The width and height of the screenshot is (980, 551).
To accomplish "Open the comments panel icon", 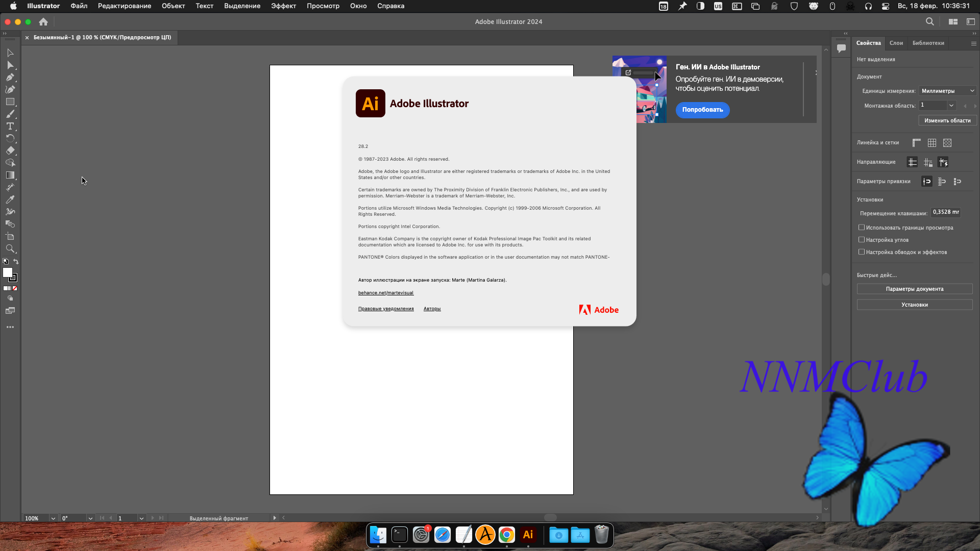I will coord(841,48).
